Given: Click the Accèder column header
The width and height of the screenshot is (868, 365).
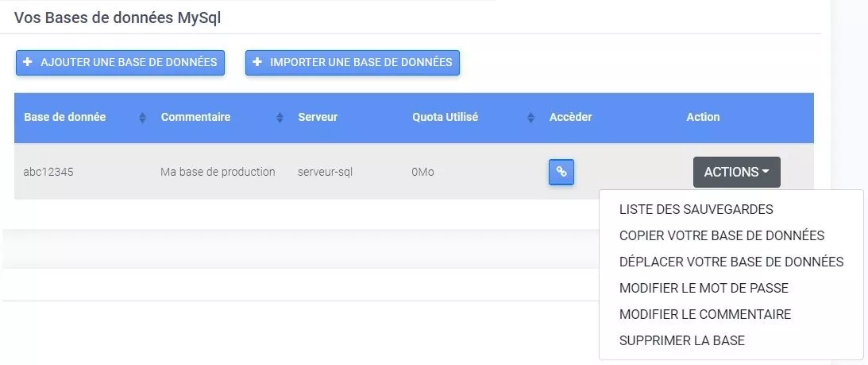Looking at the screenshot, I should [x=571, y=117].
